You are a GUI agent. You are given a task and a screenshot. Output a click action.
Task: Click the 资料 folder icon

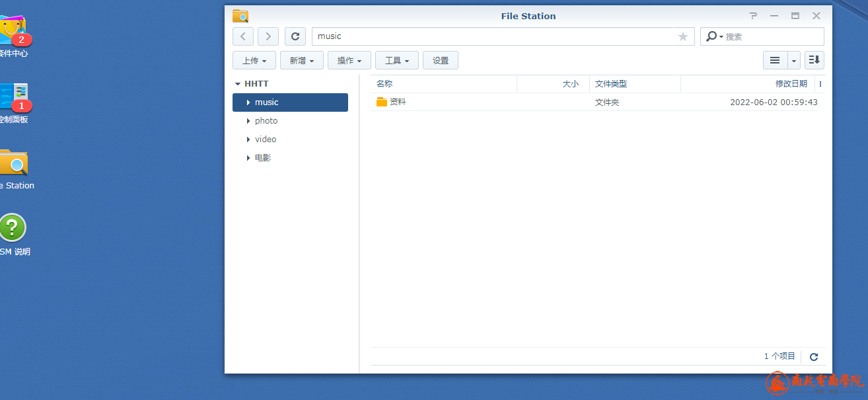coord(381,102)
